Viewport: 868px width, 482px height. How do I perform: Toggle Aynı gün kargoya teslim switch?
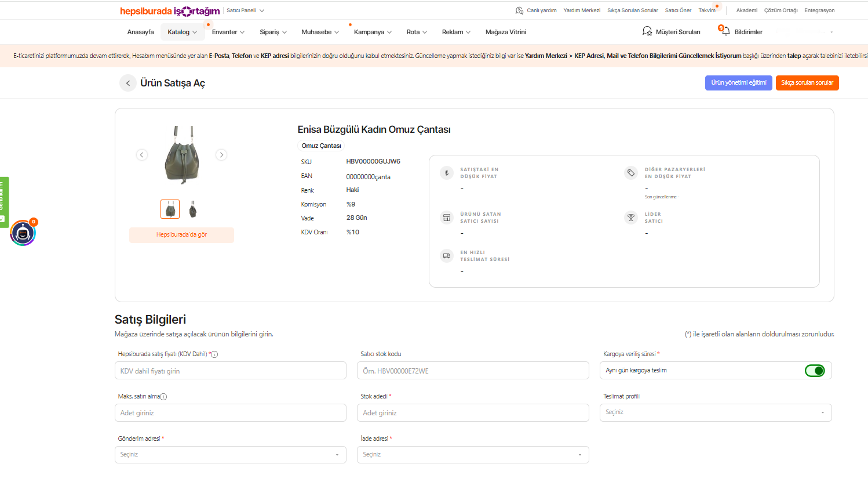(x=815, y=371)
